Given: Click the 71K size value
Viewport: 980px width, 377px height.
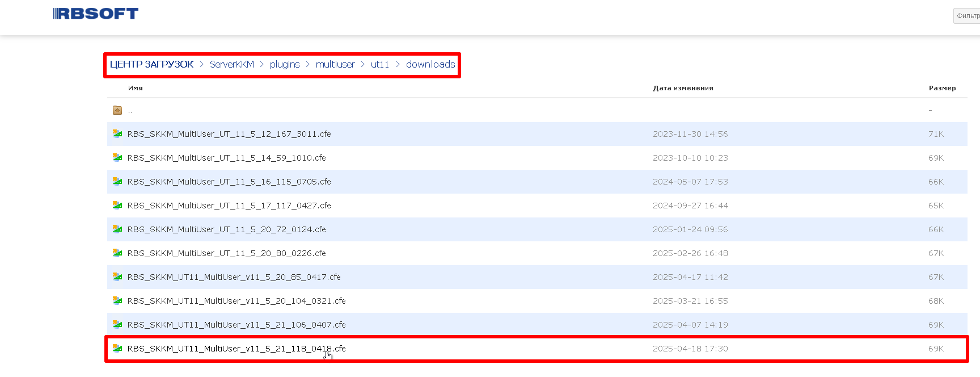Looking at the screenshot, I should [x=936, y=134].
